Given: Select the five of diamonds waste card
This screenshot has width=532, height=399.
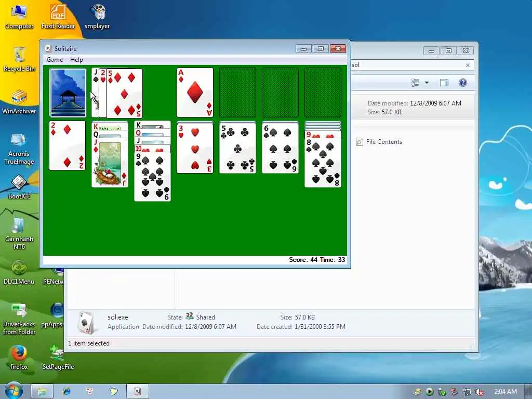Looking at the screenshot, I should coord(125,94).
